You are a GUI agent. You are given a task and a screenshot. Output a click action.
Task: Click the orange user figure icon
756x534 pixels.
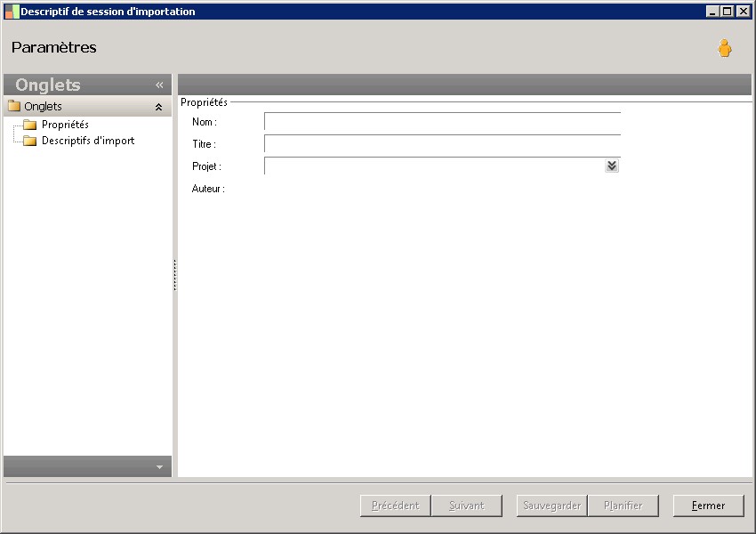click(724, 48)
